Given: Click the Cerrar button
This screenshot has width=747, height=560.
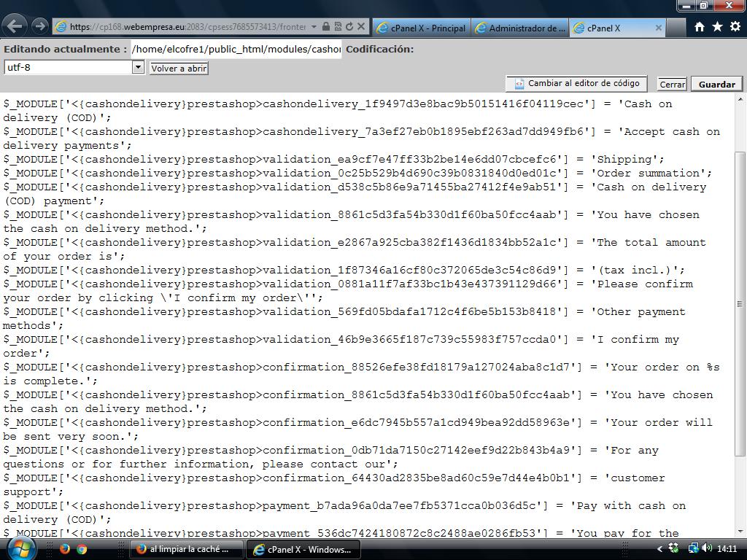Looking at the screenshot, I should pos(672,85).
